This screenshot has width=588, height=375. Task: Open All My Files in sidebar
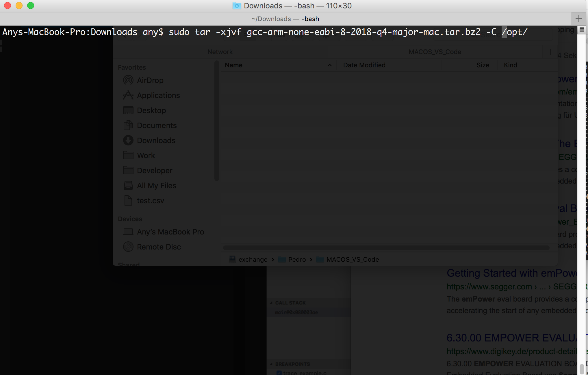coord(156,186)
